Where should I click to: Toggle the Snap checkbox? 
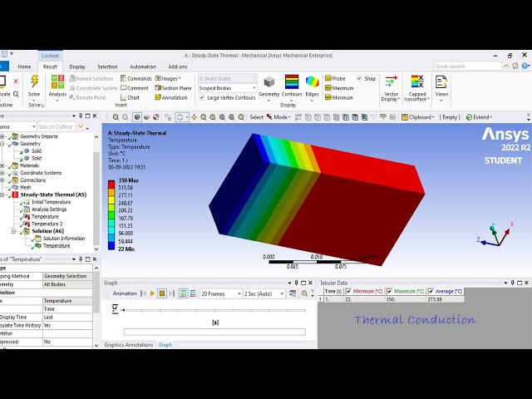[x=359, y=78]
